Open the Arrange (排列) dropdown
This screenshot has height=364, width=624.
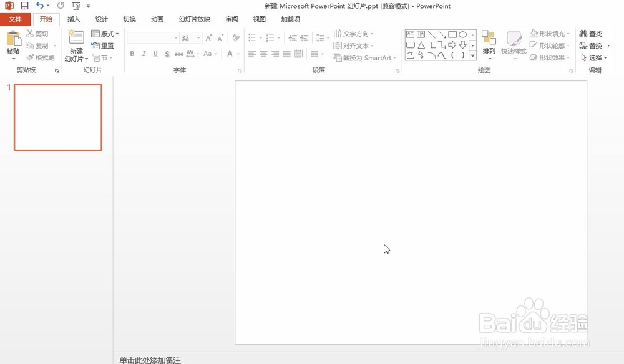(489, 45)
